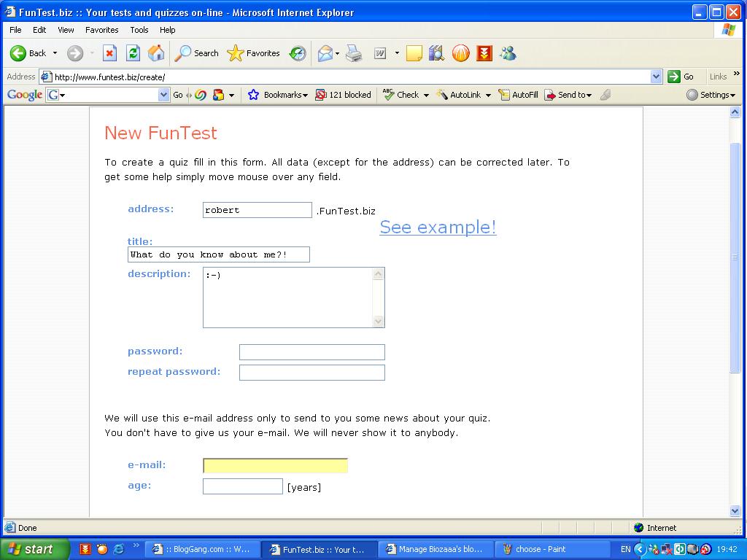Viewport: 747px width, 560px height.
Task: Expand Google search box dropdown
Action: [x=163, y=95]
